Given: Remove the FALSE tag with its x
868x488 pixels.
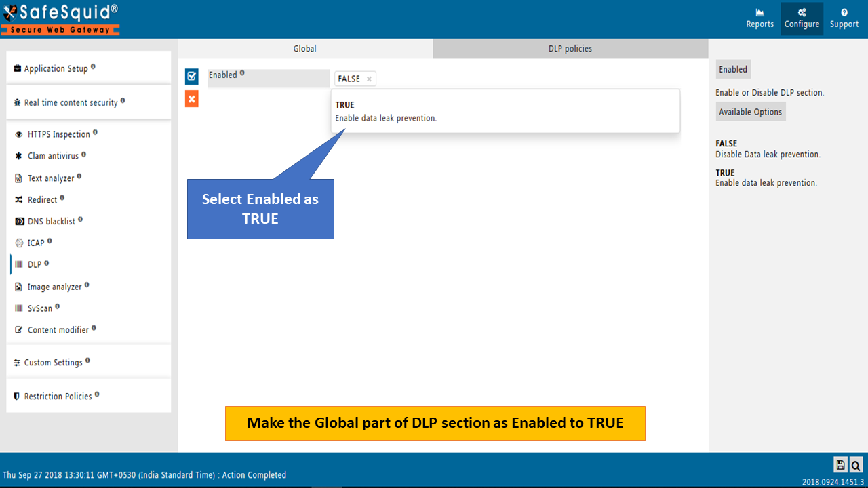Looking at the screenshot, I should coord(369,79).
